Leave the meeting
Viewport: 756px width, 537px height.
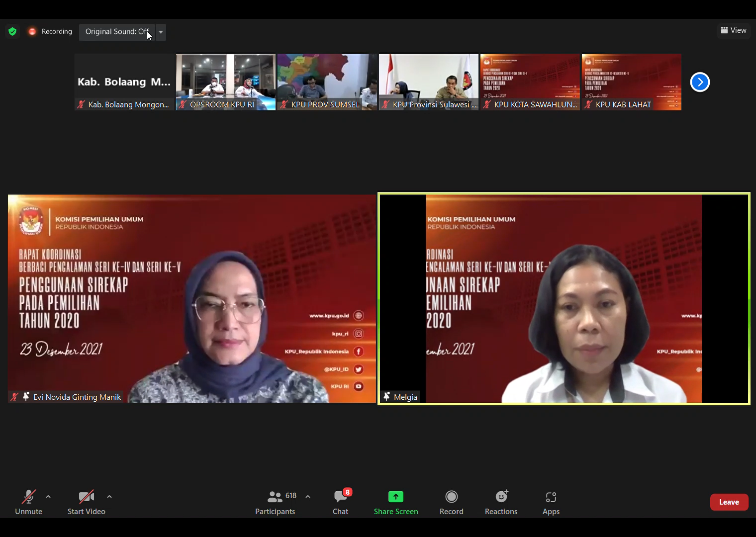pyautogui.click(x=729, y=502)
